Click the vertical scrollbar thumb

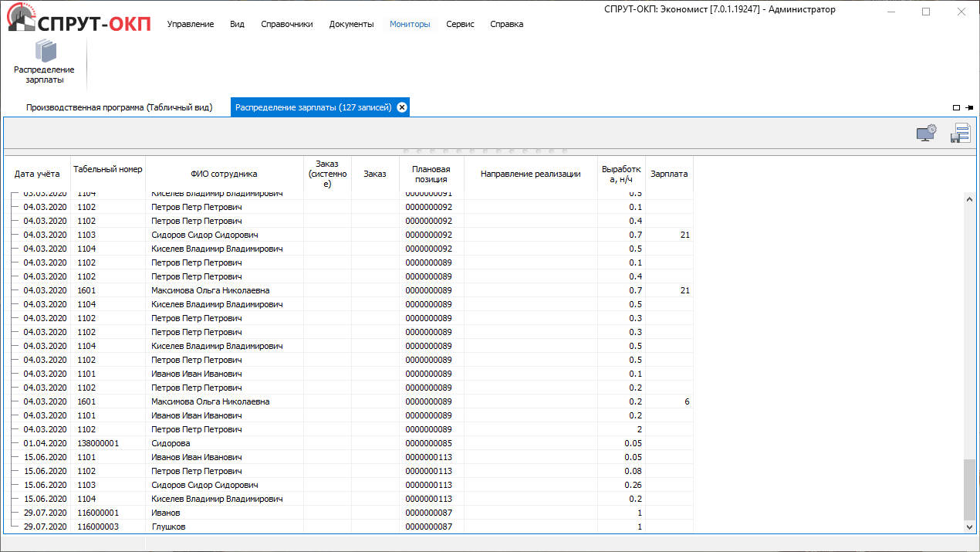pyautogui.click(x=970, y=489)
